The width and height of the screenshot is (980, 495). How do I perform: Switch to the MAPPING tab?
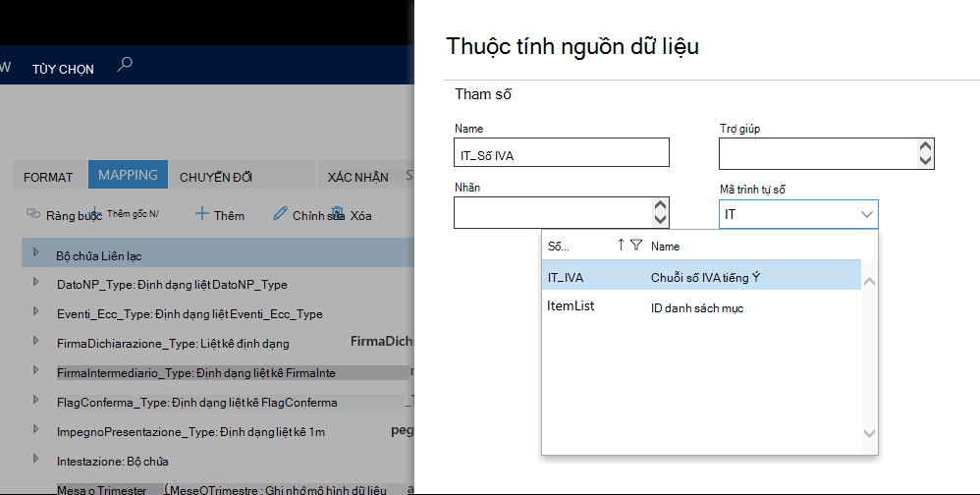128,175
